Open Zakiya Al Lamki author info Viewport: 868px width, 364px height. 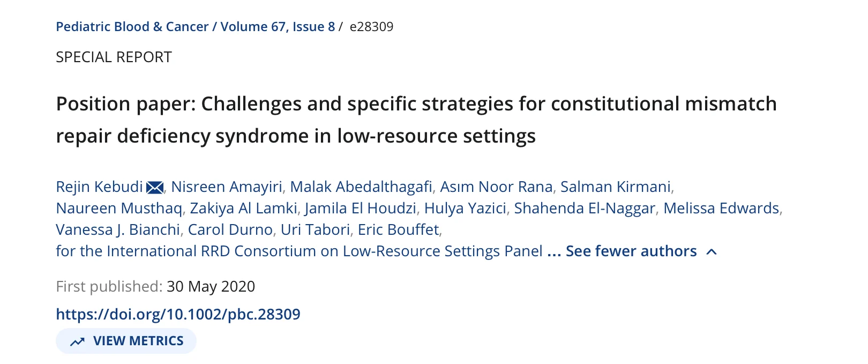243,208
